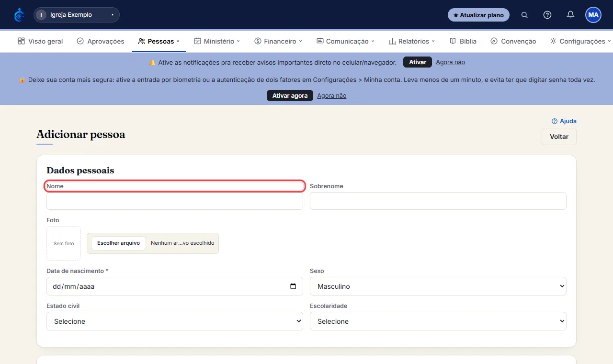The height and width of the screenshot is (364, 613).
Task: Click the Atualizar plano button
Action: tap(478, 15)
